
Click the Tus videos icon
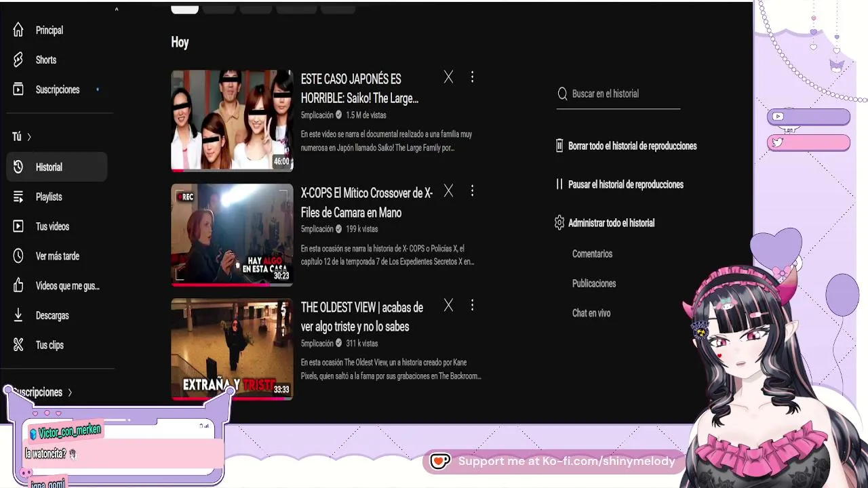18,226
